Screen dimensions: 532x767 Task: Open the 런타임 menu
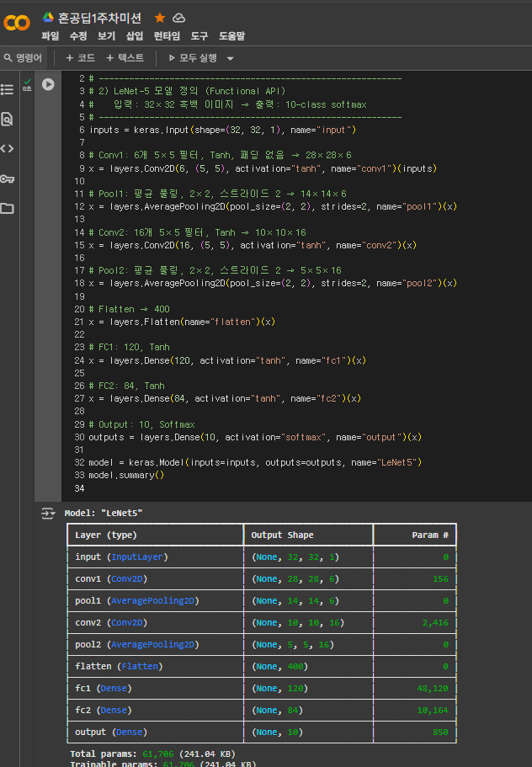[x=167, y=36]
